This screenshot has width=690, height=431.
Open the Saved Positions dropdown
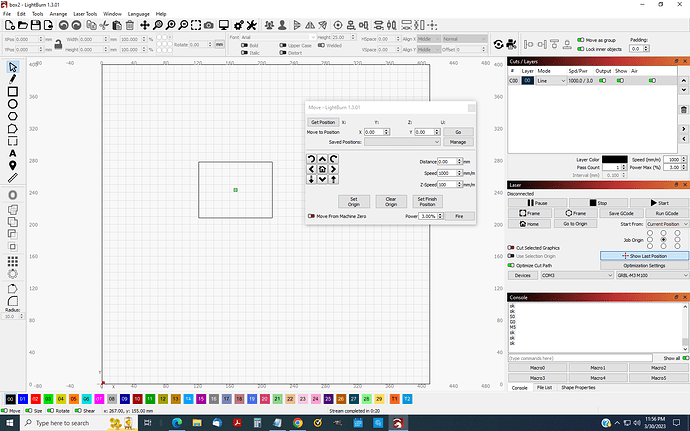pos(402,142)
